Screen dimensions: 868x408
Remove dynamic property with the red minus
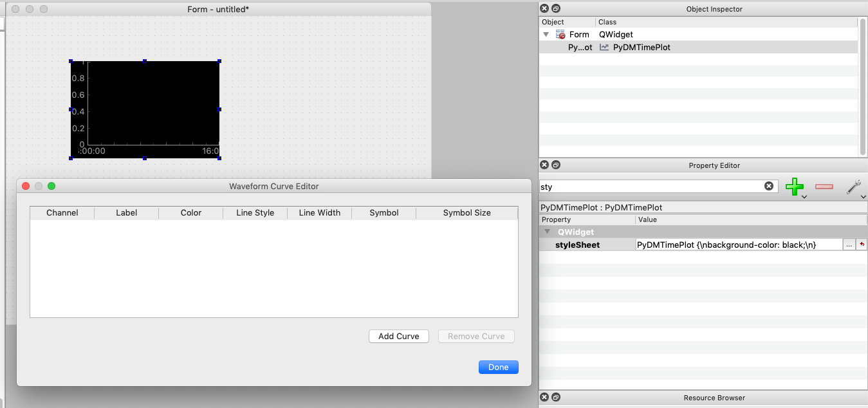pos(824,187)
